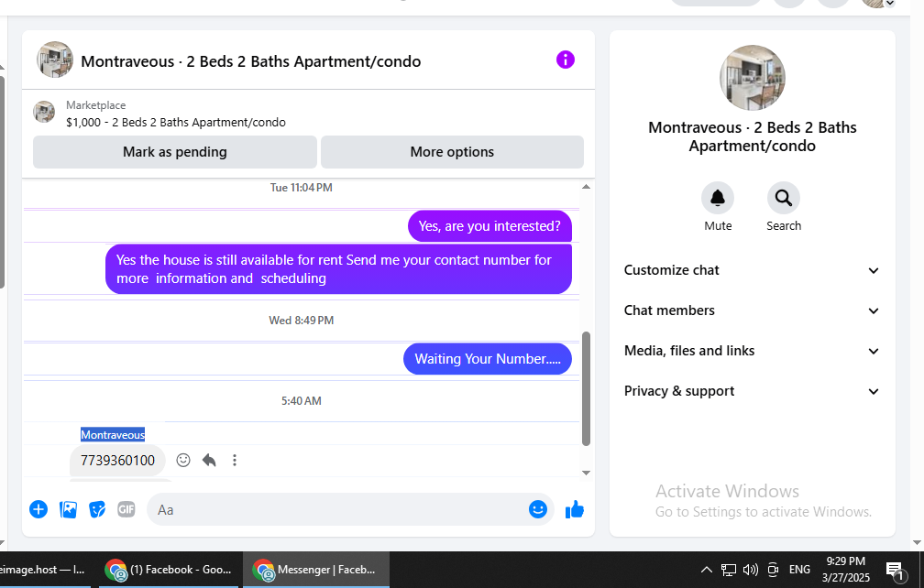Open conversation info with purple i icon
This screenshot has height=588, width=924.
coord(565,60)
